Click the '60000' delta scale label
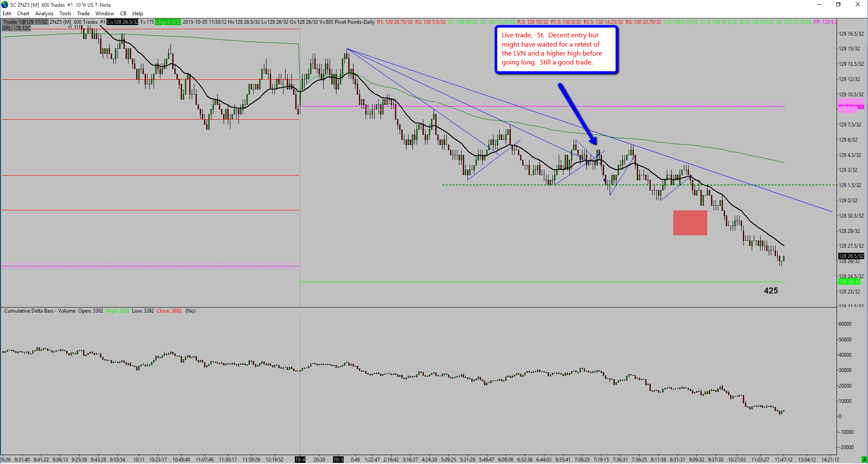Screen dimensions: 868x464 click(x=845, y=324)
